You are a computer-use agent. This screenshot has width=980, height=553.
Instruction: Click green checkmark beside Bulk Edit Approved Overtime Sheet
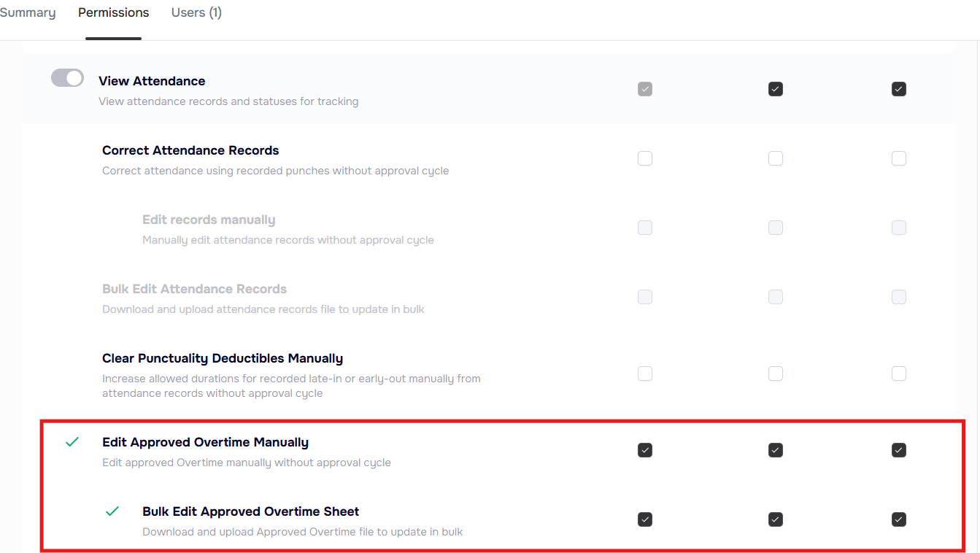click(112, 511)
